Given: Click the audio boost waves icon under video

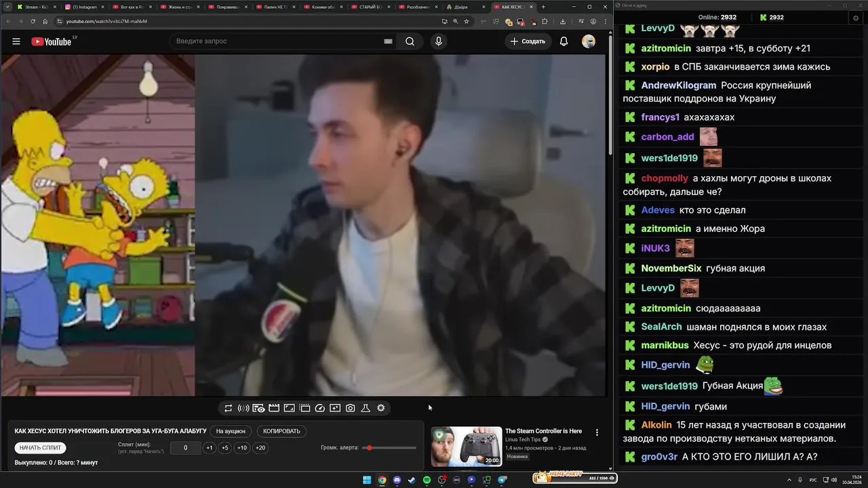Looking at the screenshot, I should click(x=243, y=408).
